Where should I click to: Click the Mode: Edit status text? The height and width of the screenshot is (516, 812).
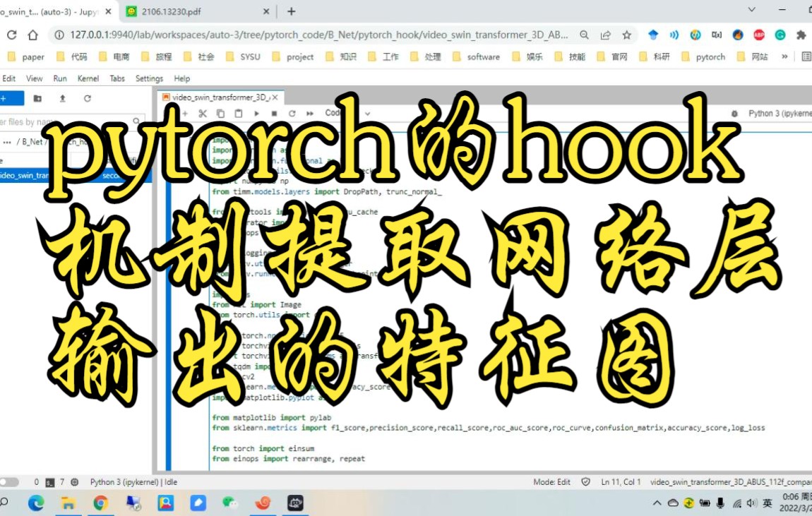(551, 482)
